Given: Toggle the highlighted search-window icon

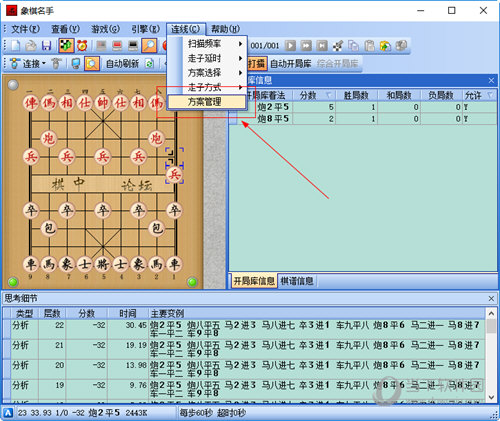Looking at the screenshot, I should [92, 63].
